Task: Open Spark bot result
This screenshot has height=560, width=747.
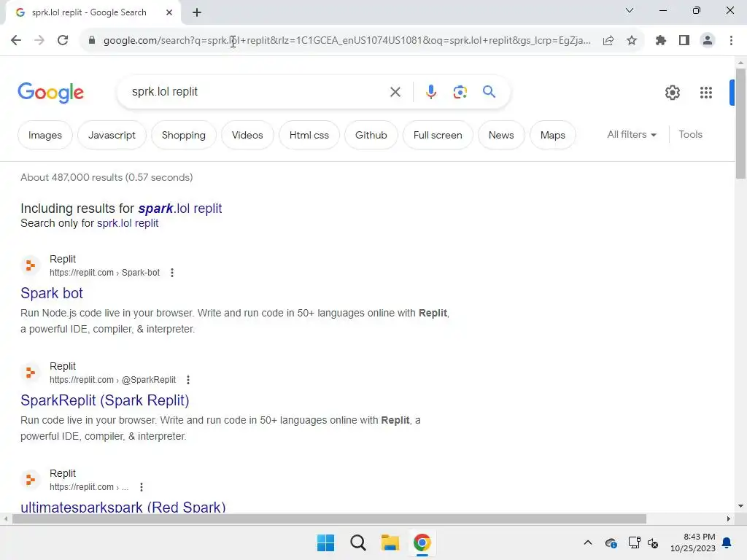Action: pos(52,293)
